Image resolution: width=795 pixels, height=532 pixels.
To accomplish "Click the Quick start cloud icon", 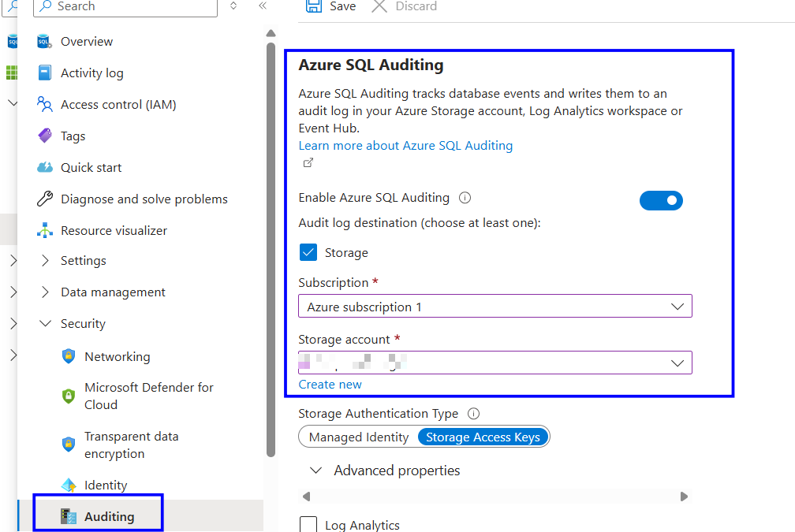I will [45, 167].
